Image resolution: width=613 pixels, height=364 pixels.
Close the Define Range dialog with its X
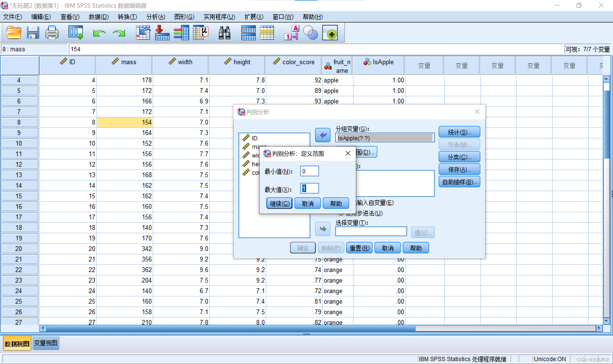pyautogui.click(x=348, y=153)
